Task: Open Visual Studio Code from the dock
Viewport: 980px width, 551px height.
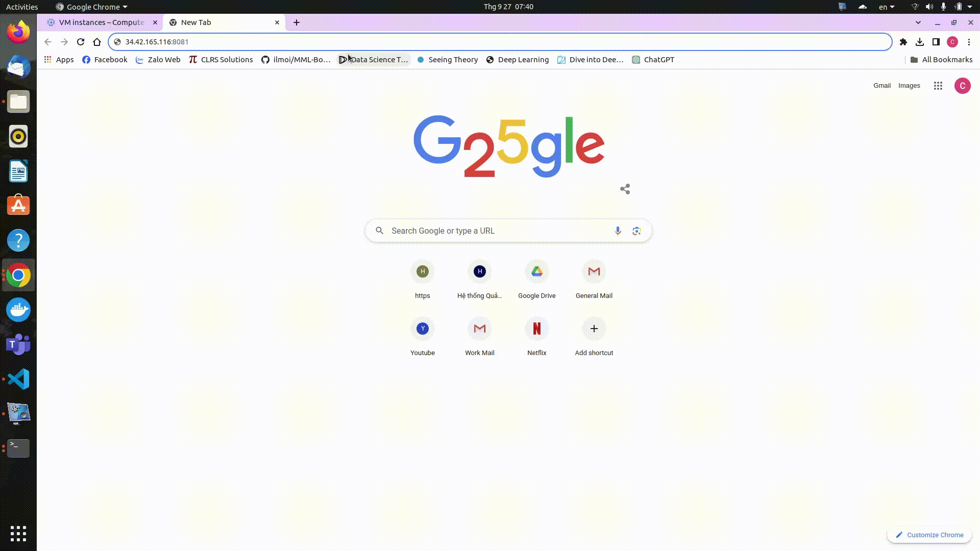Action: 18,379
